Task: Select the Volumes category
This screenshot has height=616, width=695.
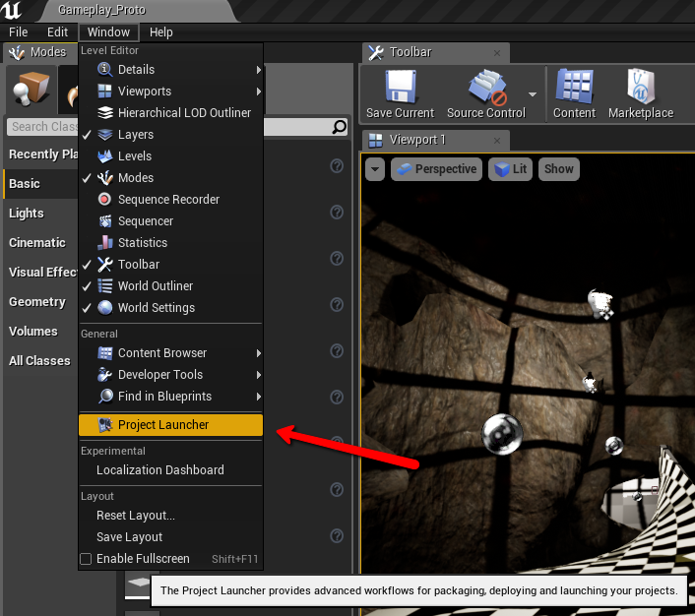Action: click(40, 332)
